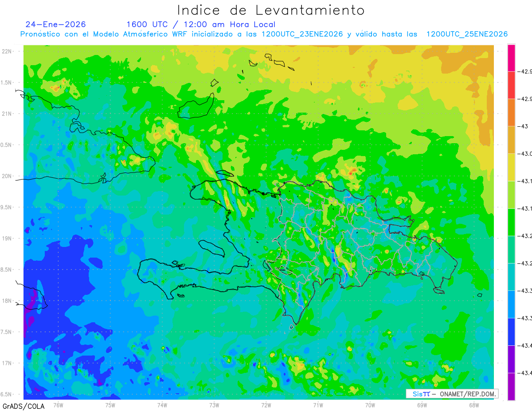
Task: Select the '21N' latitude label
Action: point(7,114)
